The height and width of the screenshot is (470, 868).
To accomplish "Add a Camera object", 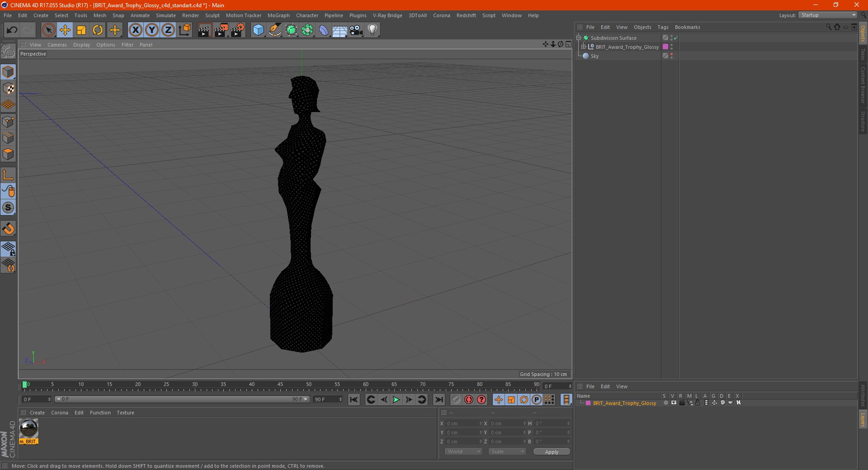I will 356,30.
